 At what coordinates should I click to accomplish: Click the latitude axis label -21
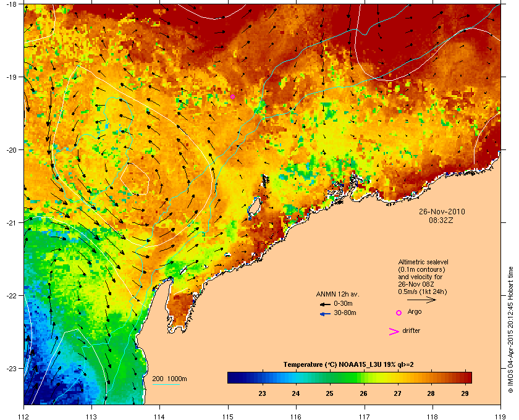click(12, 223)
